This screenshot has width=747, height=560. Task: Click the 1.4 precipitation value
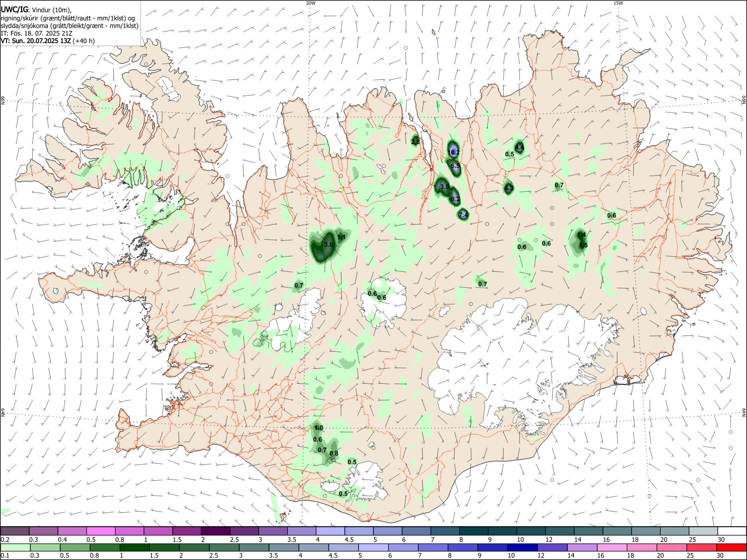(x=581, y=235)
